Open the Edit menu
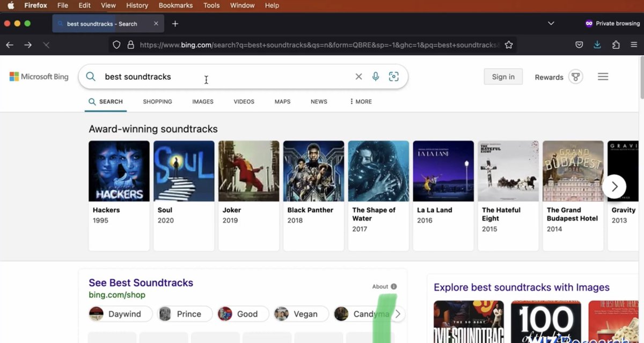Viewport: 644px width, 343px height. click(84, 5)
